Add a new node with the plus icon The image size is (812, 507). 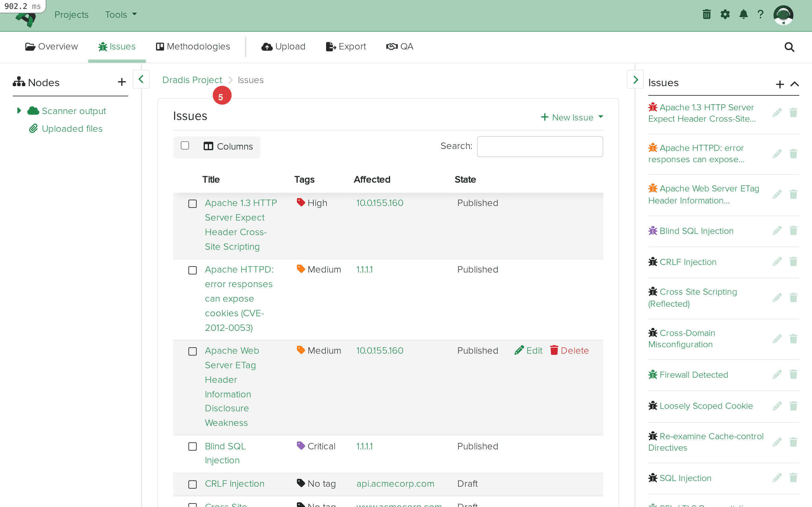point(121,81)
